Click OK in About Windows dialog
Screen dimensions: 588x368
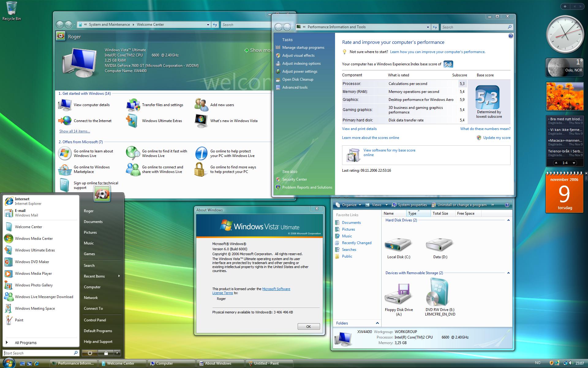coord(309,327)
